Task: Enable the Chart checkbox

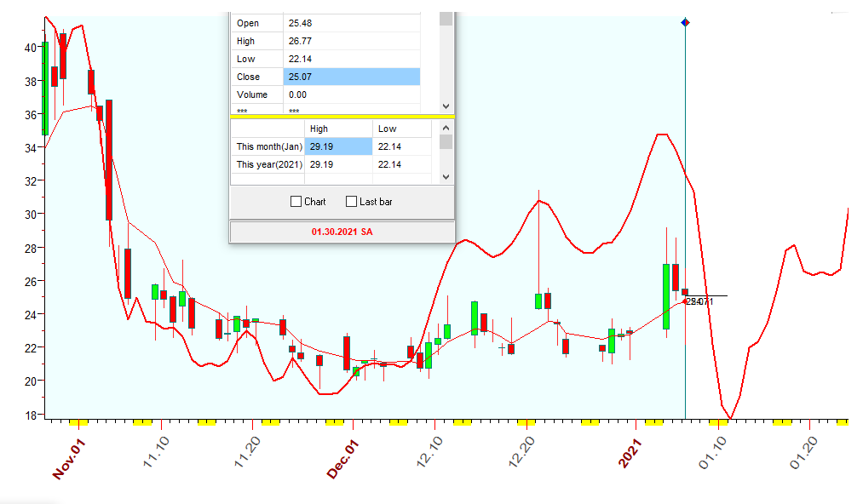Action: (296, 202)
